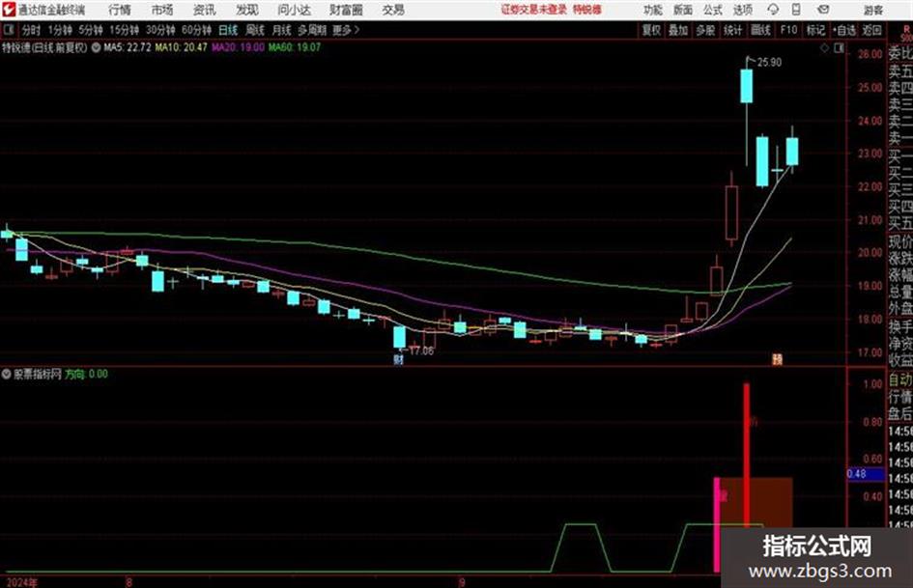Viewport: 913px width, 588px height.
Task: Click the 画线 drawing tools button
Action: [761, 30]
